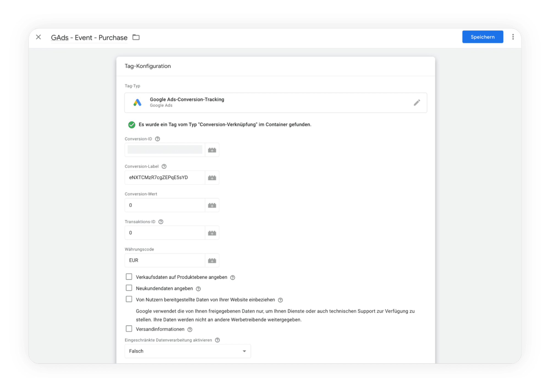Show help for Neukundendaten angeben
The width and height of the screenshot is (550, 392).
point(198,289)
